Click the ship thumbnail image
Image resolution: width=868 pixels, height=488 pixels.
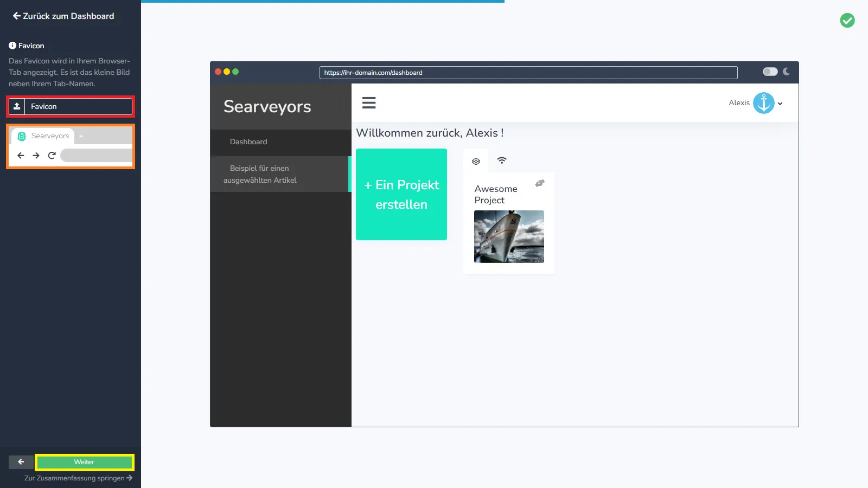click(509, 237)
